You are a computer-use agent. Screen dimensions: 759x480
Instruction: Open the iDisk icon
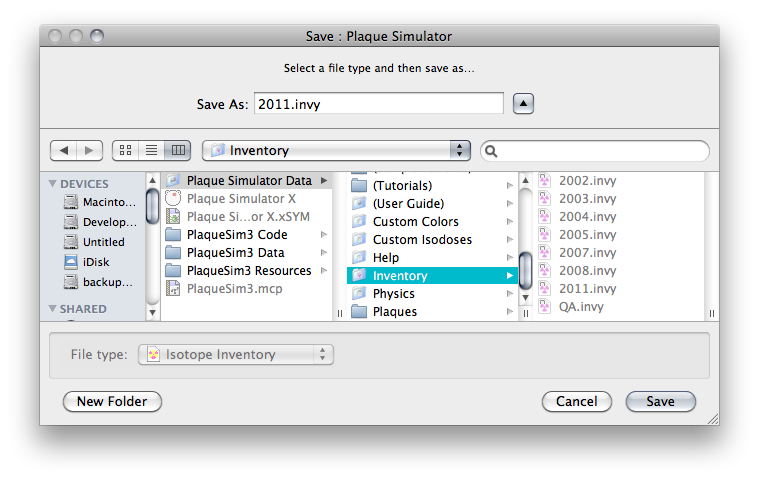pyautogui.click(x=71, y=262)
